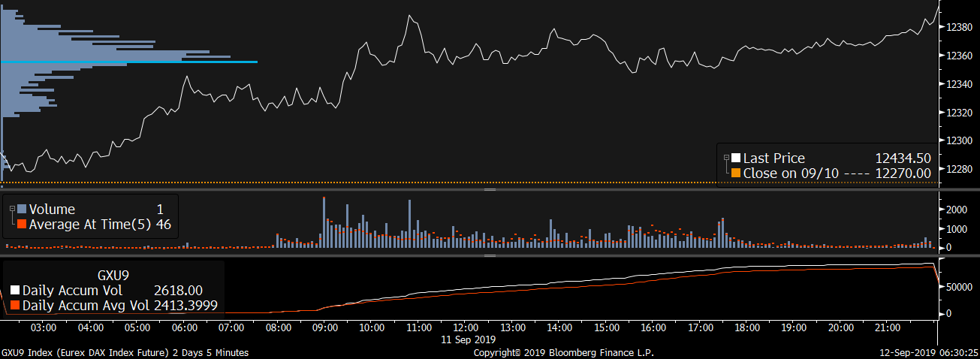Click the red Average At Time(5) swatch
Screen dimensions: 980x359
22,224
